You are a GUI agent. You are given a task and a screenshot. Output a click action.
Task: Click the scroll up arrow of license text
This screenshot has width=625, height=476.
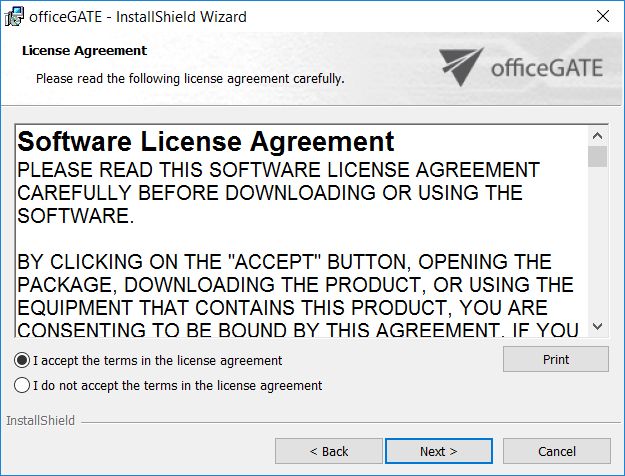[598, 135]
